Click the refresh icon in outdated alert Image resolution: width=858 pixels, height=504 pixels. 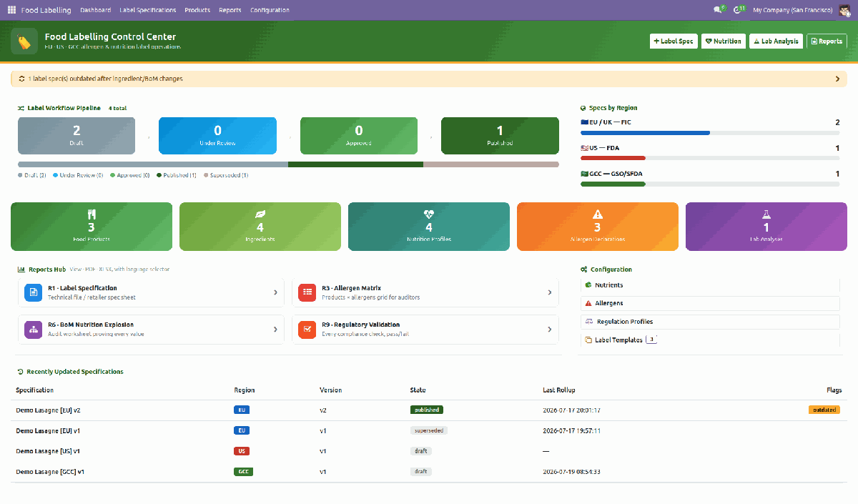(x=21, y=79)
